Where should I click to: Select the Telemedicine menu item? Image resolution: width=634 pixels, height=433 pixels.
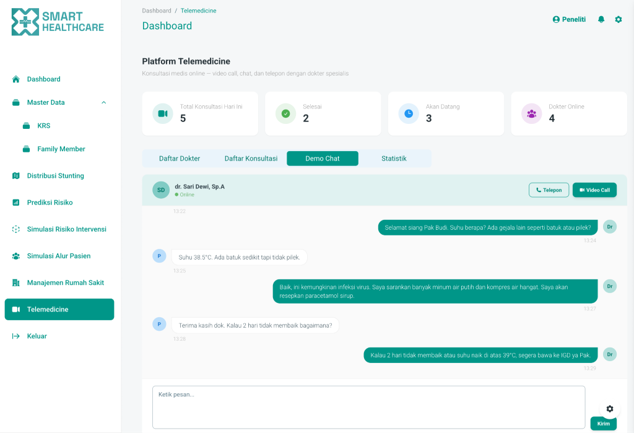coord(59,309)
